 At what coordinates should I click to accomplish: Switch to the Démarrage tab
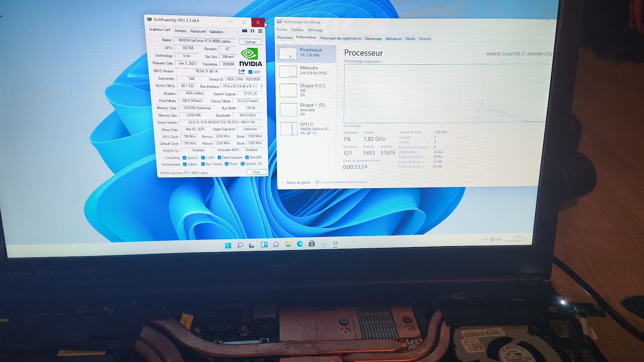[373, 39]
